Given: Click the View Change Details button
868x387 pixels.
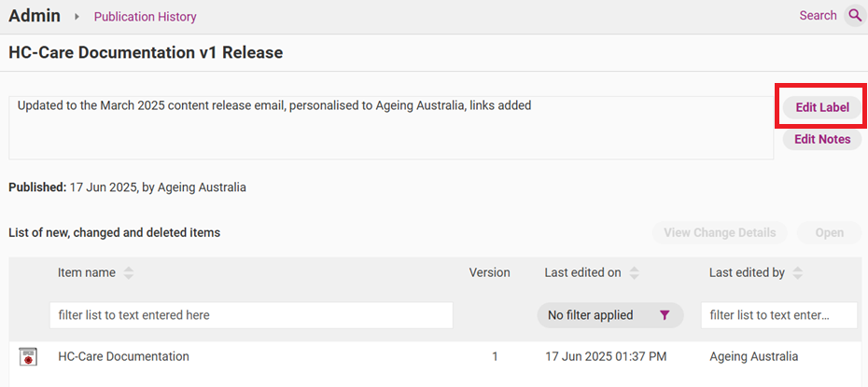Looking at the screenshot, I should click(x=719, y=233).
